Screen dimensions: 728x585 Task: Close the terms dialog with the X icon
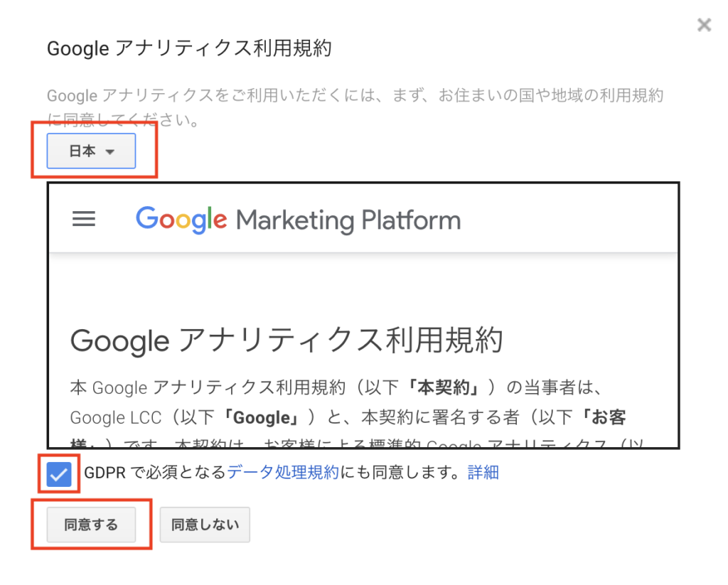click(704, 25)
